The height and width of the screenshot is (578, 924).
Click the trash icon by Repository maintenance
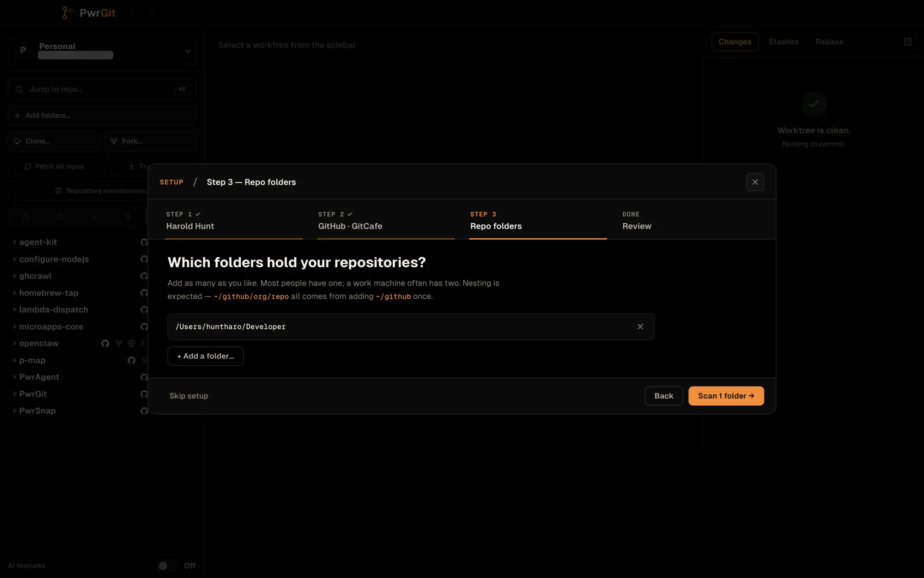click(58, 191)
